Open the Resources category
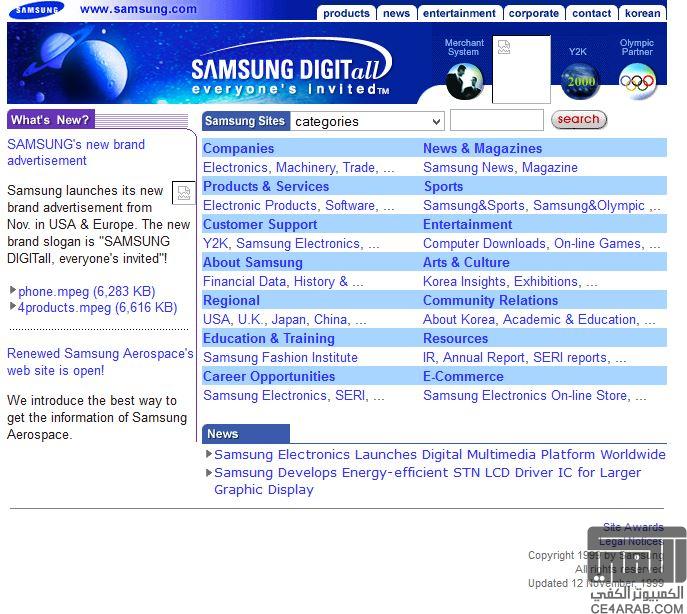This screenshot has height=614, width=687. (455, 338)
